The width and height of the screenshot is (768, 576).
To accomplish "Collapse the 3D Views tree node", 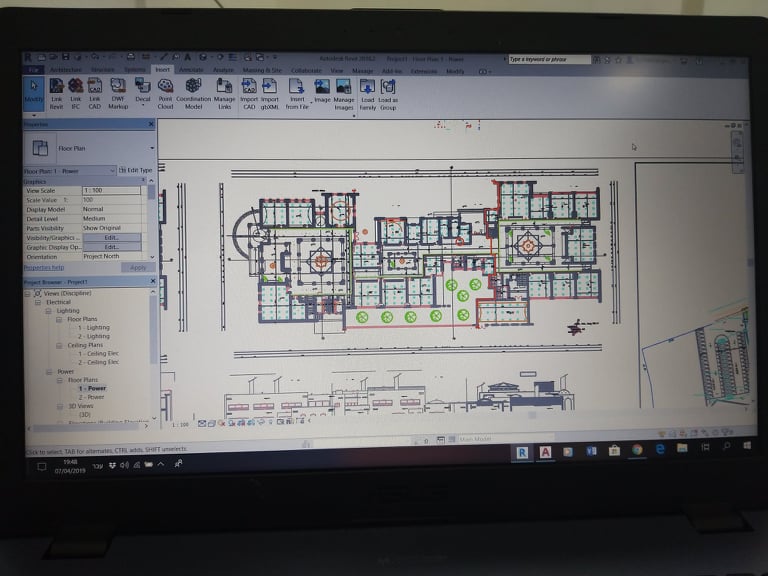I will tap(59, 406).
